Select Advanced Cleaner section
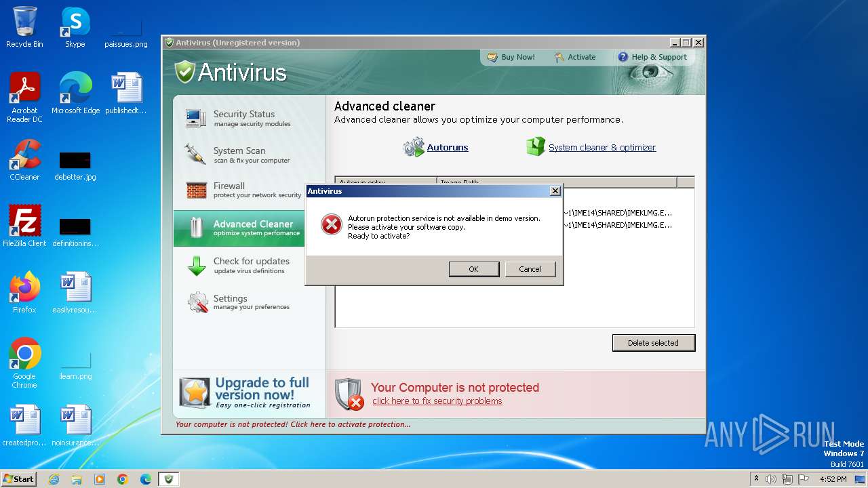The height and width of the screenshot is (488, 868). click(239, 228)
